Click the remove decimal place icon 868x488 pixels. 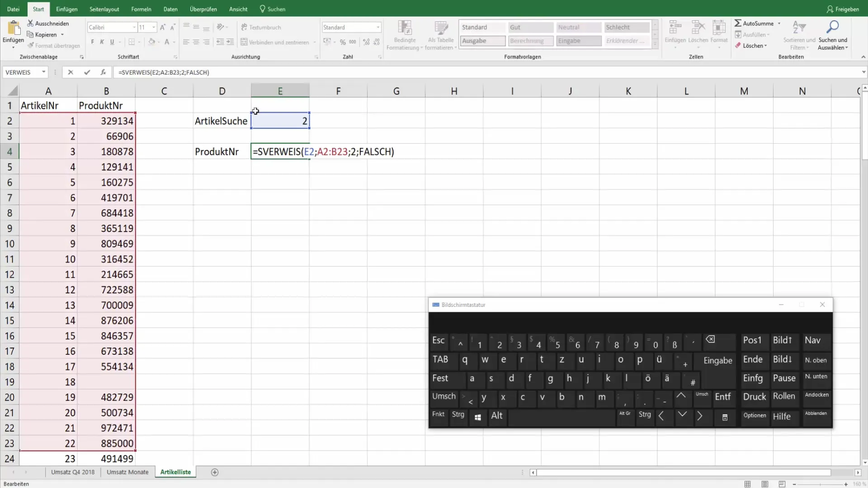pos(376,42)
